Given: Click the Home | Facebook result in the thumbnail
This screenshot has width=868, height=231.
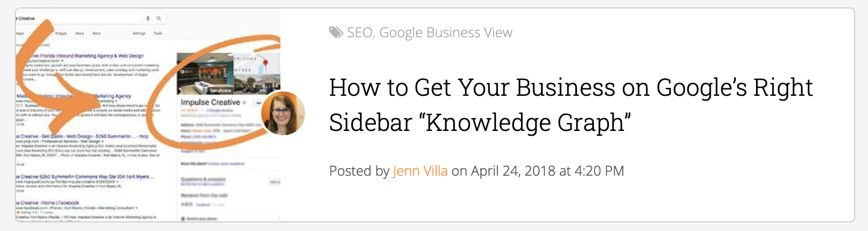Looking at the screenshot, I should [51, 203].
